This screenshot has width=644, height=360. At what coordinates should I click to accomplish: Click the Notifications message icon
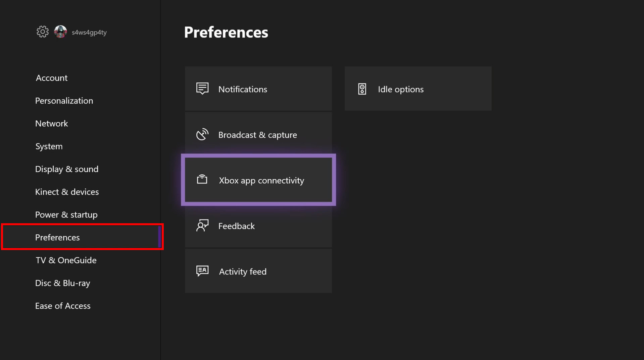pos(202,89)
